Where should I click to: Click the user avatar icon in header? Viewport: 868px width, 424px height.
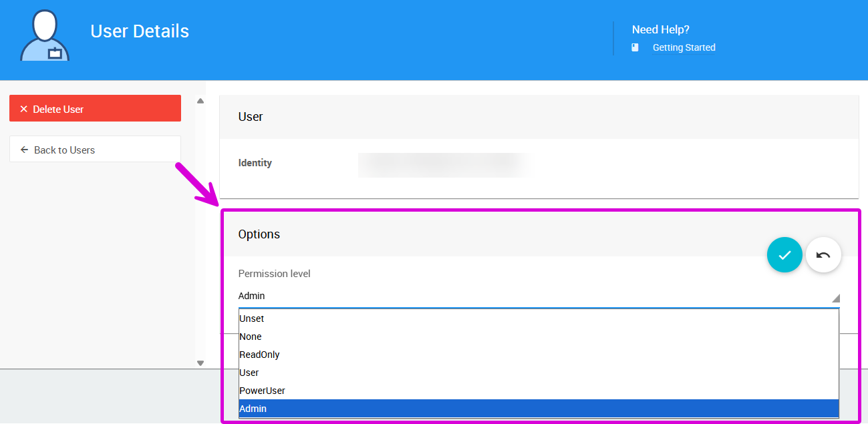coord(45,36)
